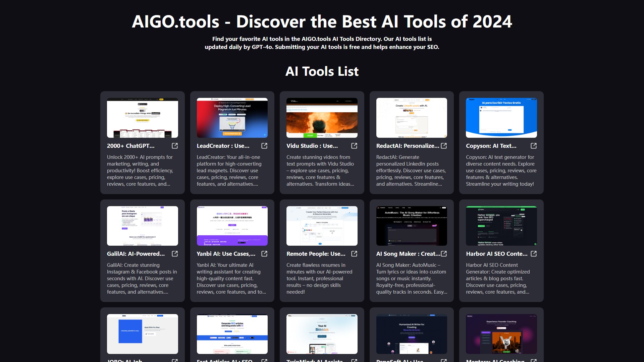Open external link icon for Yanbi AI card
The width and height of the screenshot is (644, 362).
(x=264, y=254)
